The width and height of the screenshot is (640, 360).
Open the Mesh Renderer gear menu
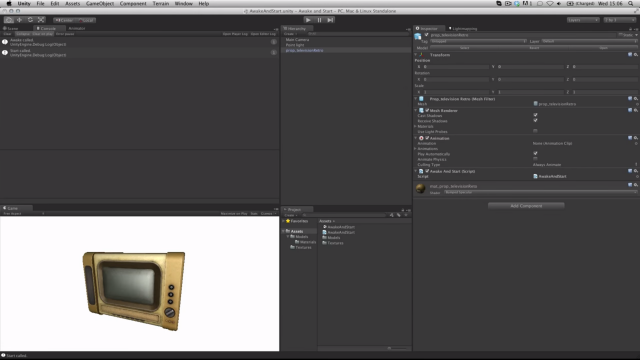636,111
